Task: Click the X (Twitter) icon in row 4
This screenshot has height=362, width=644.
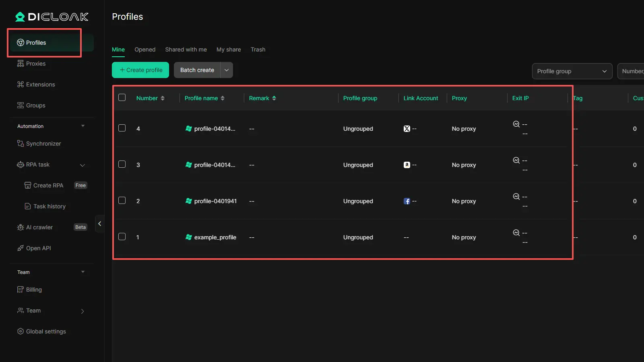Action: [x=407, y=129]
